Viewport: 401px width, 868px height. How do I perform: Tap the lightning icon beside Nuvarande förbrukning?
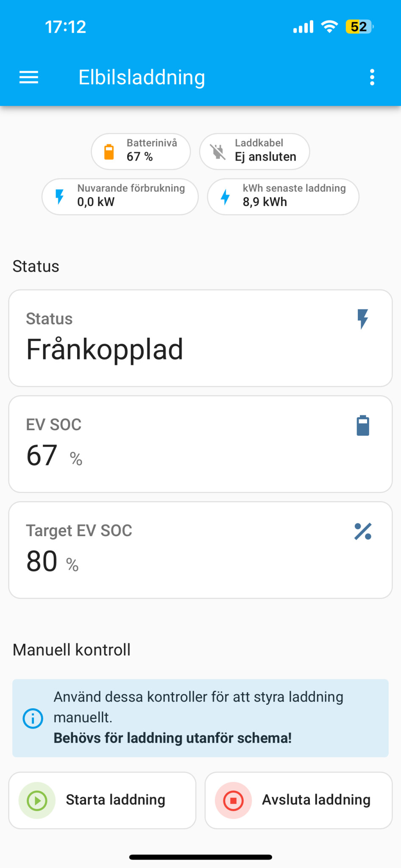(60, 197)
